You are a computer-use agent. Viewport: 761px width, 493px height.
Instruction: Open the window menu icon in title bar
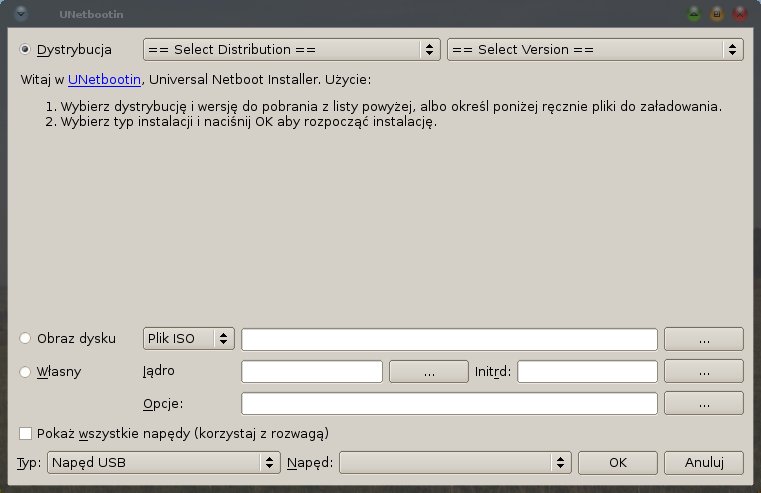(x=21, y=14)
